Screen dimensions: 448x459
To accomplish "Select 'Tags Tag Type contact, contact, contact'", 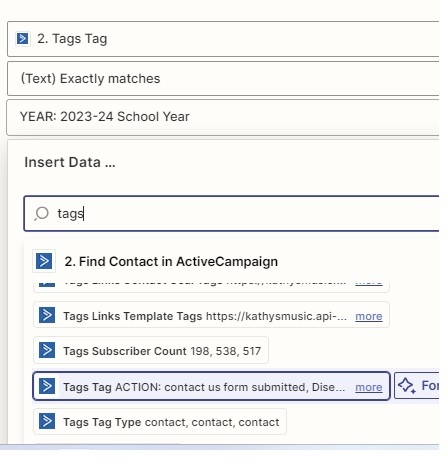I will [160, 422].
